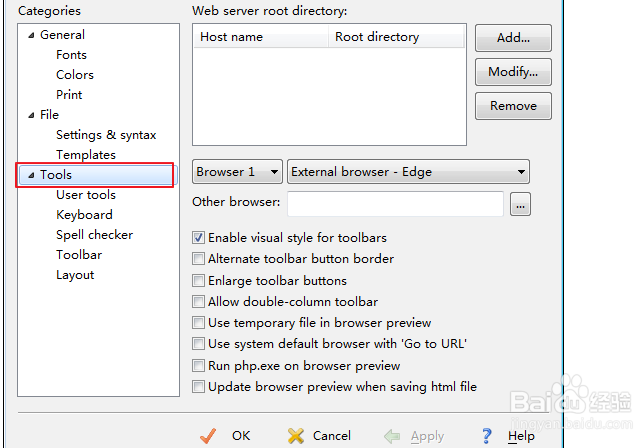Enable Alternate toolbar button border
Image resolution: width=644 pixels, height=448 pixels.
pos(198,259)
